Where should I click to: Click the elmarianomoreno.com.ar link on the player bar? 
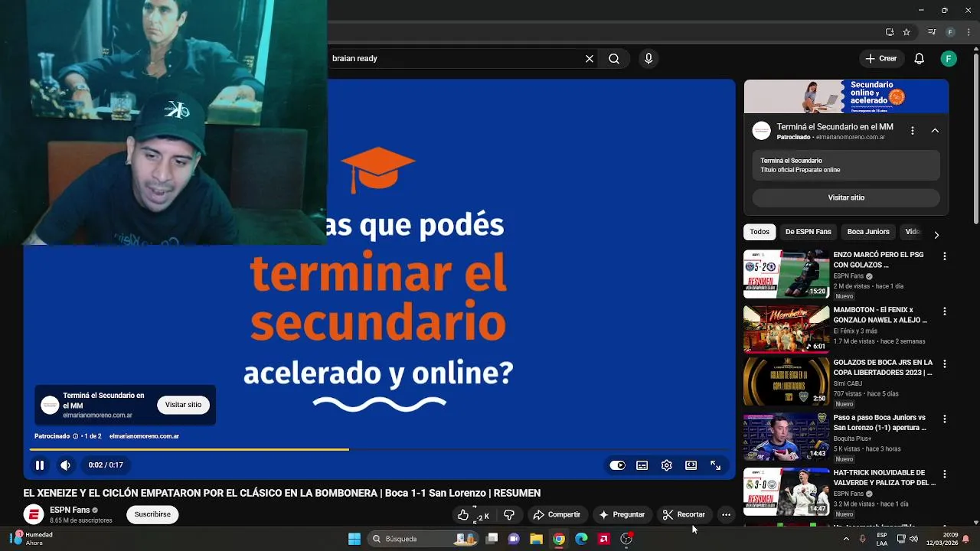click(144, 436)
